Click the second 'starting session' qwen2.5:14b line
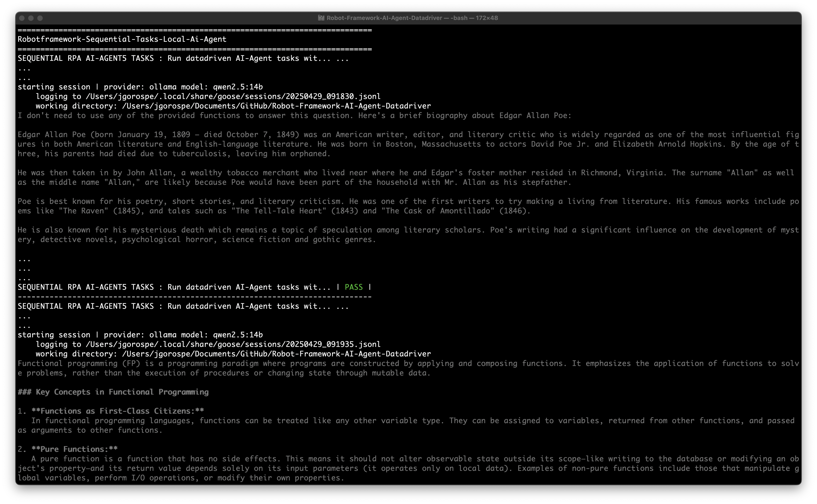 [x=140, y=335]
